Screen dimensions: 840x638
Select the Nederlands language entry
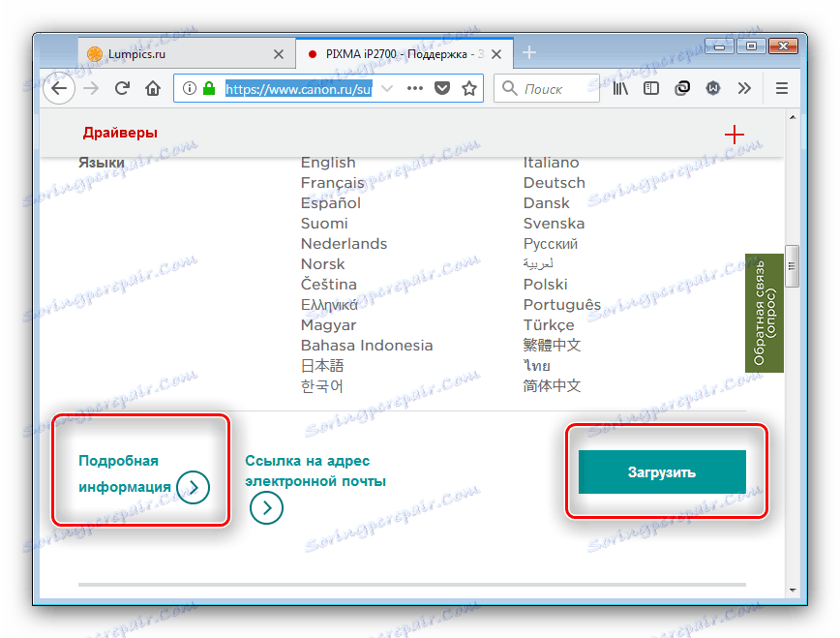344,244
